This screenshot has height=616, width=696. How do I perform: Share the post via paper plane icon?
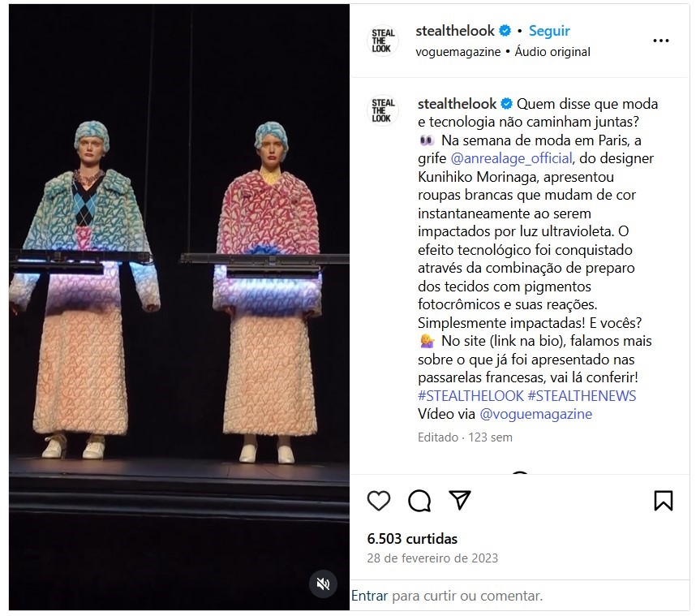coord(459,500)
